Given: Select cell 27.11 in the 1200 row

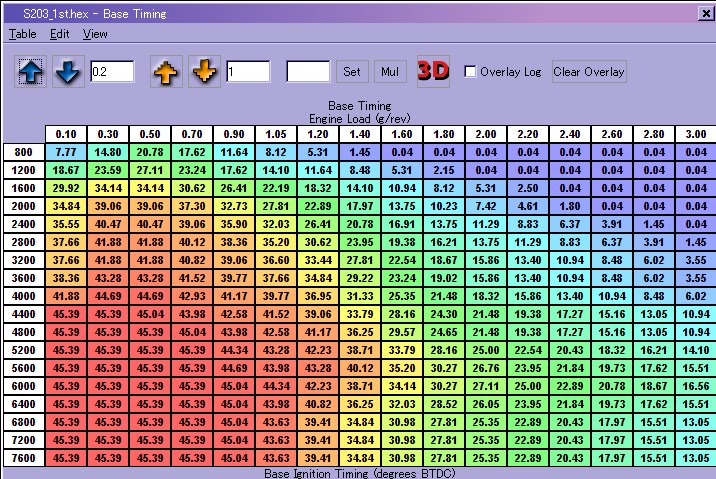Looking at the screenshot, I should [x=150, y=170].
